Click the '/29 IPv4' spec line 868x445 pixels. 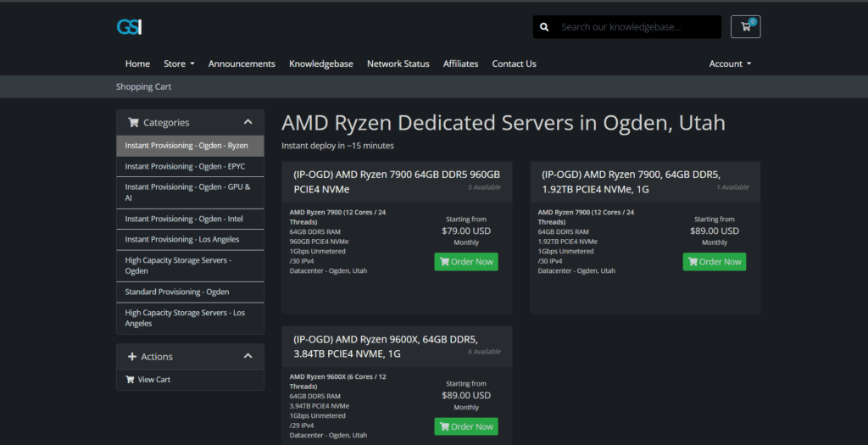302,426
